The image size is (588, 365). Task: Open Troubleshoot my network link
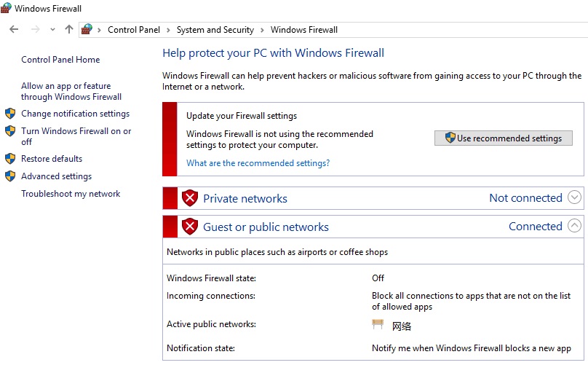point(71,193)
